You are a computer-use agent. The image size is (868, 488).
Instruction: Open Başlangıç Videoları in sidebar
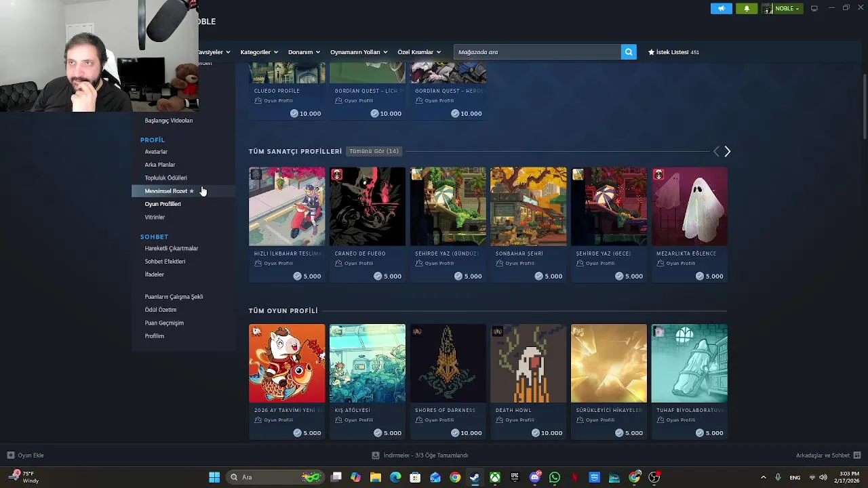[x=169, y=121]
